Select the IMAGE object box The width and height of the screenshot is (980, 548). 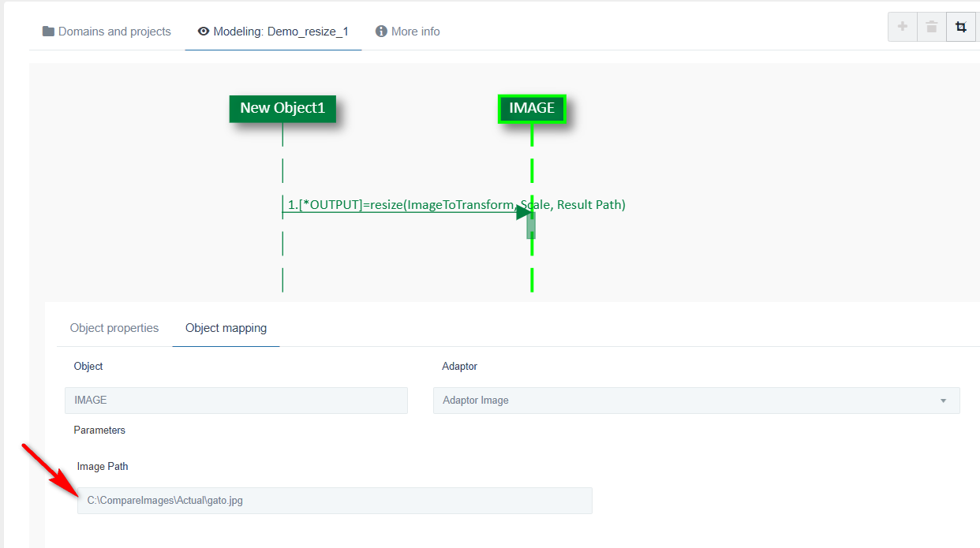point(532,109)
